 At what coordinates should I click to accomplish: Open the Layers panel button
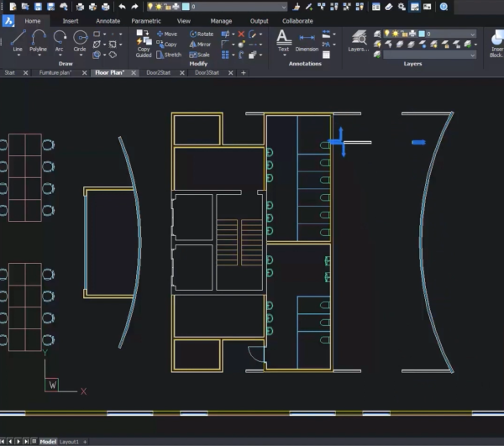[x=360, y=39]
